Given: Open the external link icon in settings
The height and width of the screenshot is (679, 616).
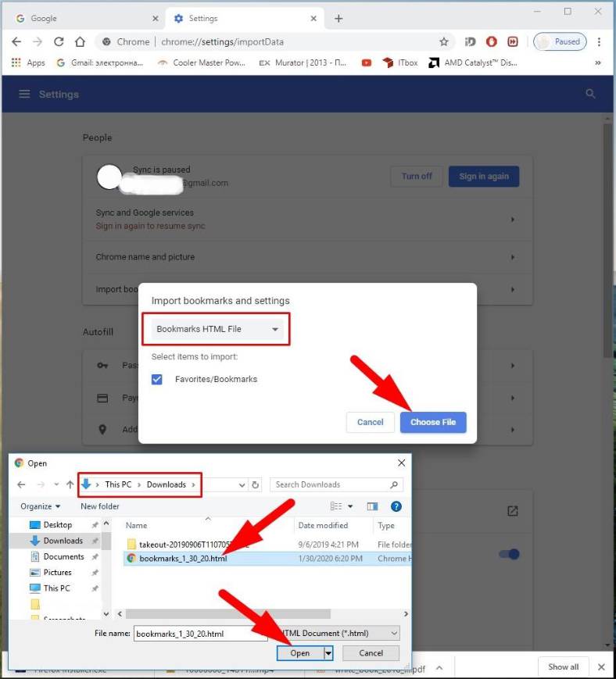Looking at the screenshot, I should 513,511.
